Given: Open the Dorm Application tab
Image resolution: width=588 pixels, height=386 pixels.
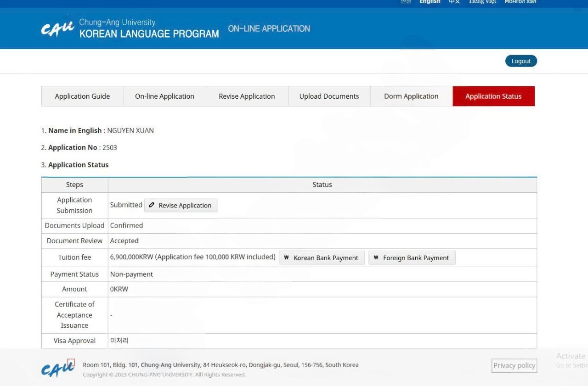Looking at the screenshot, I should (411, 96).
